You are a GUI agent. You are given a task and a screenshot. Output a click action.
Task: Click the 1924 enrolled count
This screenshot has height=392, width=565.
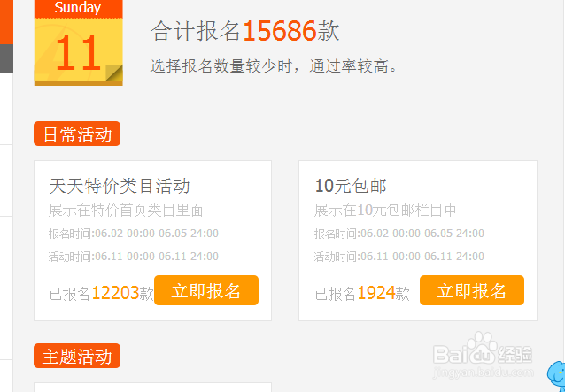pos(376,294)
